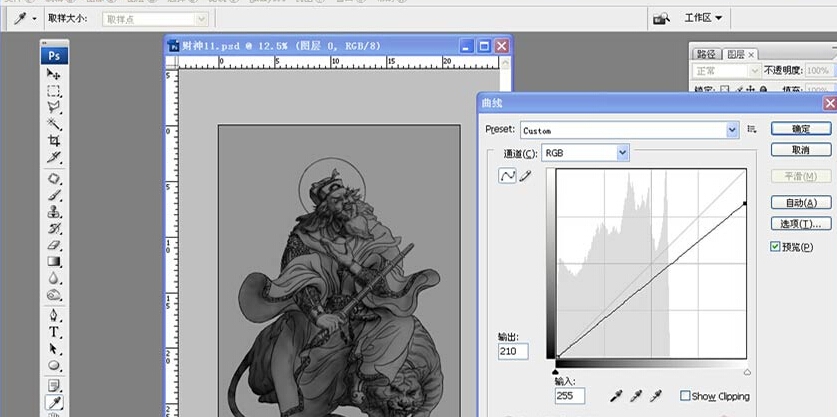Open the eyedropper tool preset picker

pos(34,19)
